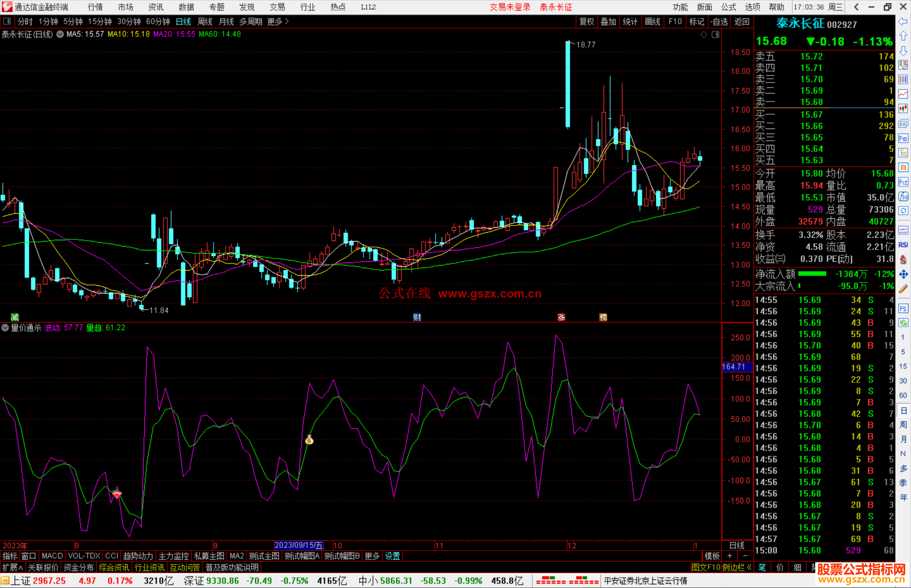Select the 60 minute period in sidebar
911x588 pixels.
pos(903,395)
